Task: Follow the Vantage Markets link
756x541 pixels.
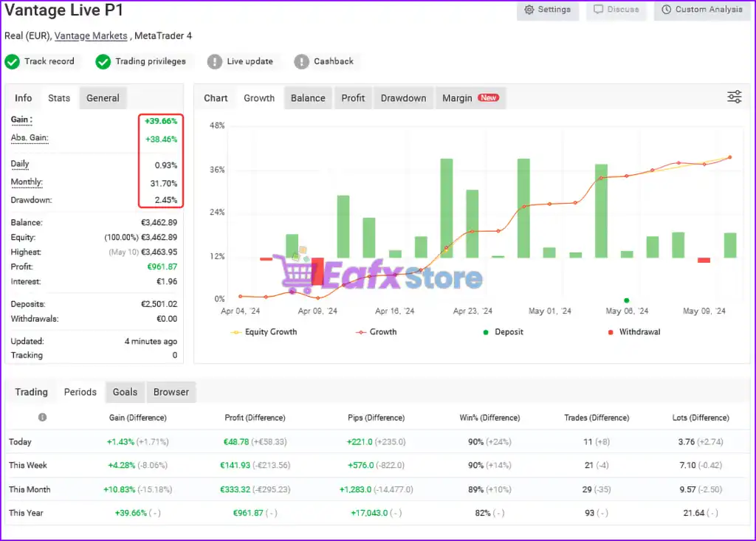Action: [91, 35]
